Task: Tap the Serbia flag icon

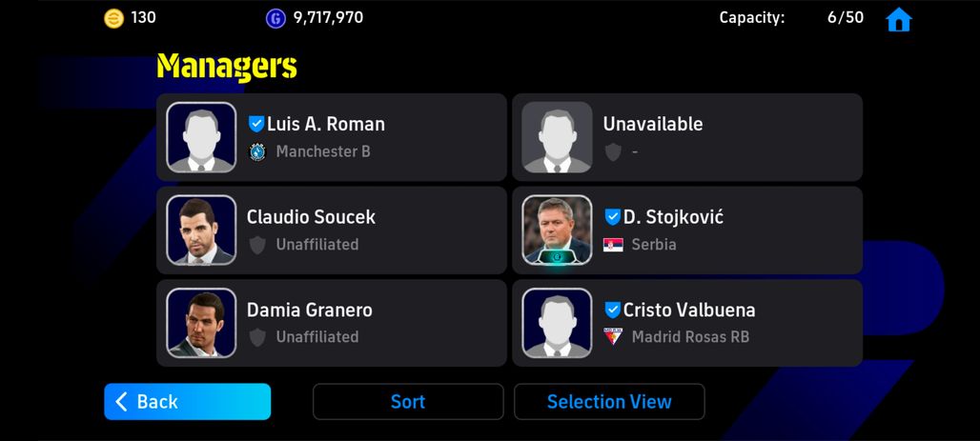Action: [x=613, y=244]
